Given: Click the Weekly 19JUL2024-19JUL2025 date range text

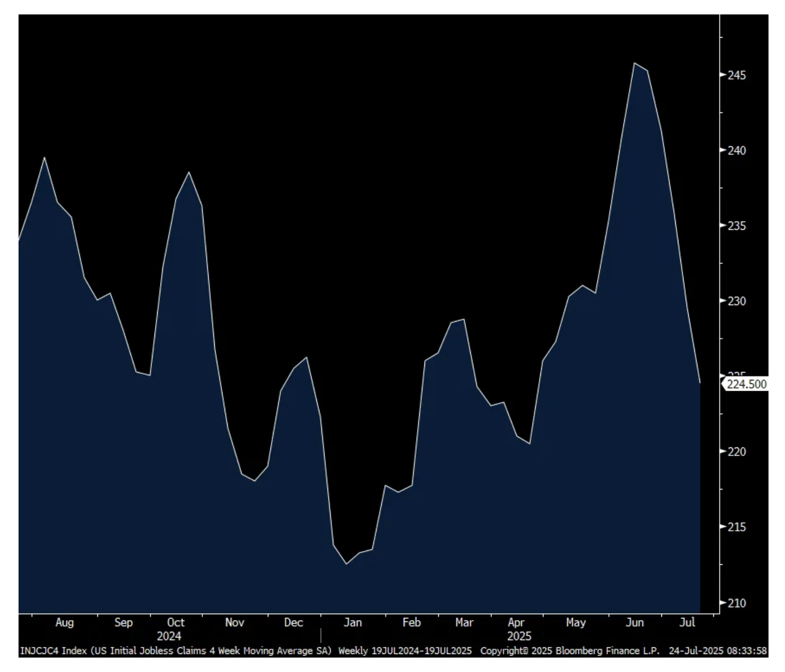Looking at the screenshot, I should pos(404,651).
